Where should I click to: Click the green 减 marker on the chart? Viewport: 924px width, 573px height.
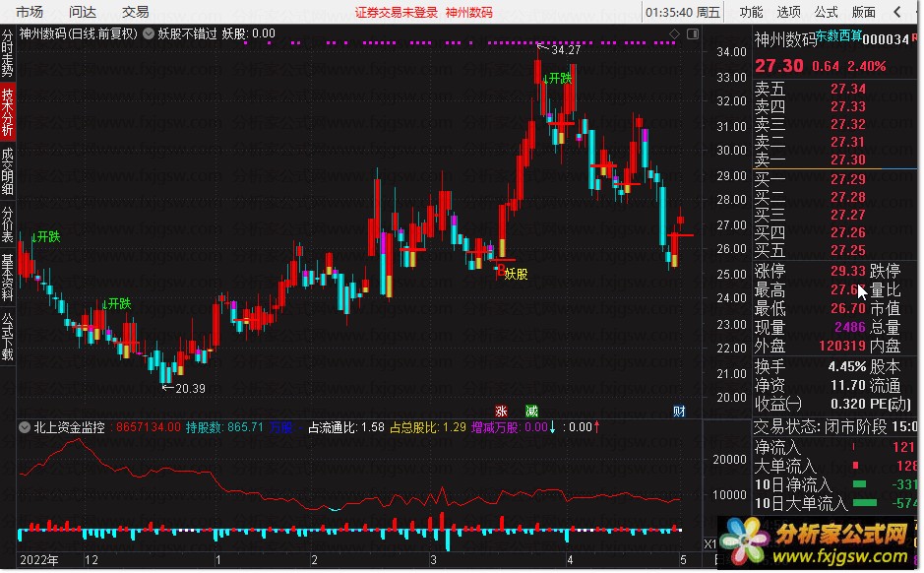[531, 411]
